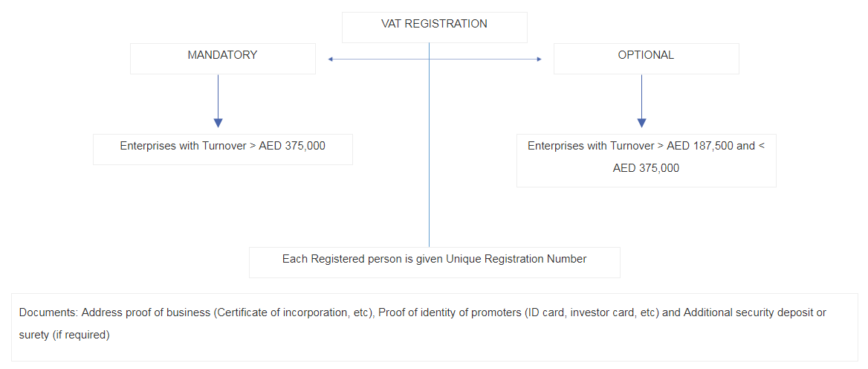Click the "surety (if required)" text
This screenshot has width=868, height=369.
pos(65,335)
